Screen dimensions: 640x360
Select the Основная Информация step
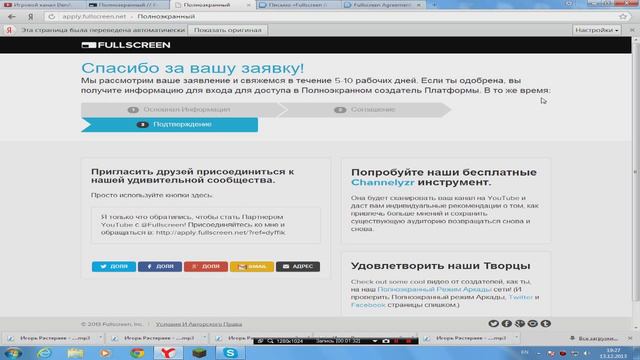[180, 109]
